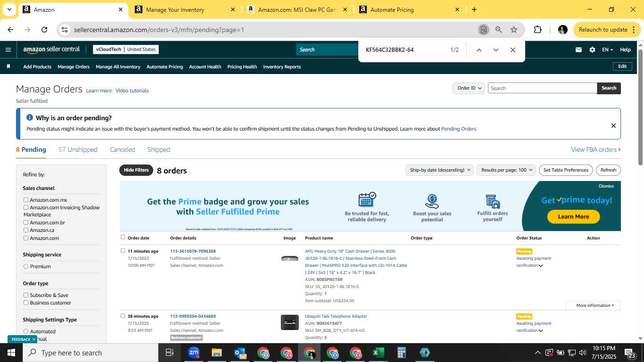Open File Explorer from the taskbar
The width and height of the screenshot is (644, 362).
[216, 353]
